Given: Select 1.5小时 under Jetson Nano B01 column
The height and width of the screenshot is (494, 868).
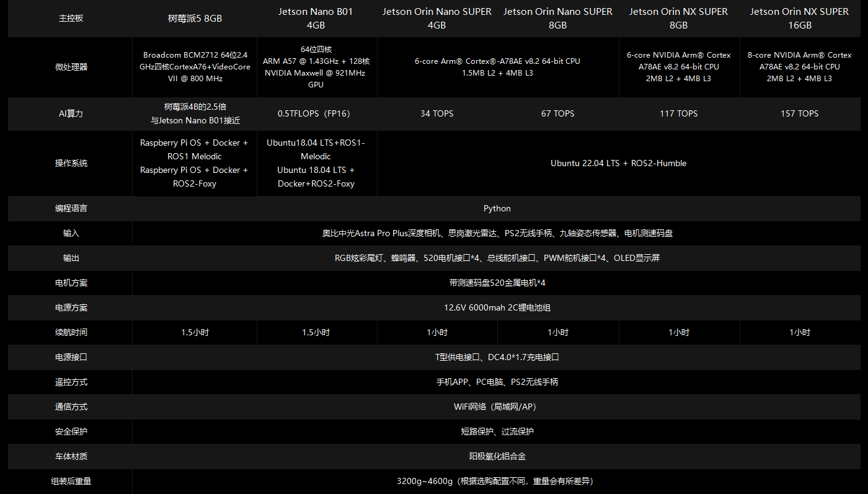Looking at the screenshot, I should click(316, 332).
